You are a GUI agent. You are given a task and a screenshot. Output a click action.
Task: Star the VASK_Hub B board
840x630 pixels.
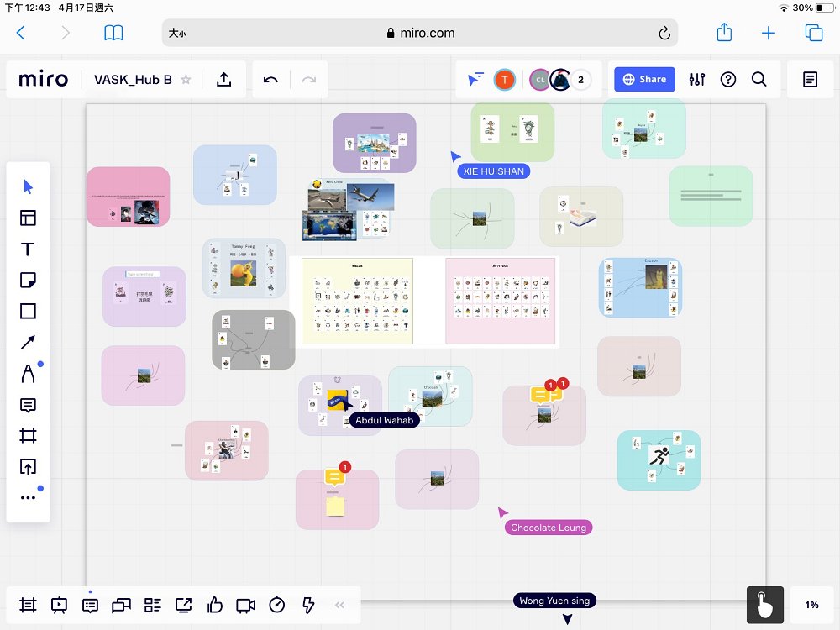(186, 80)
